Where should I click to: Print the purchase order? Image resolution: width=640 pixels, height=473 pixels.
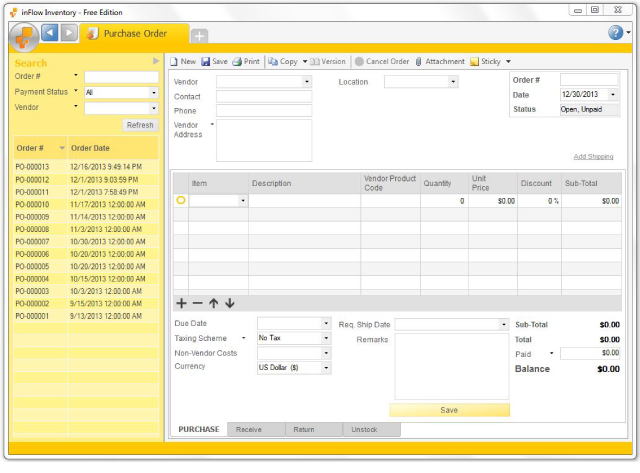[x=246, y=61]
